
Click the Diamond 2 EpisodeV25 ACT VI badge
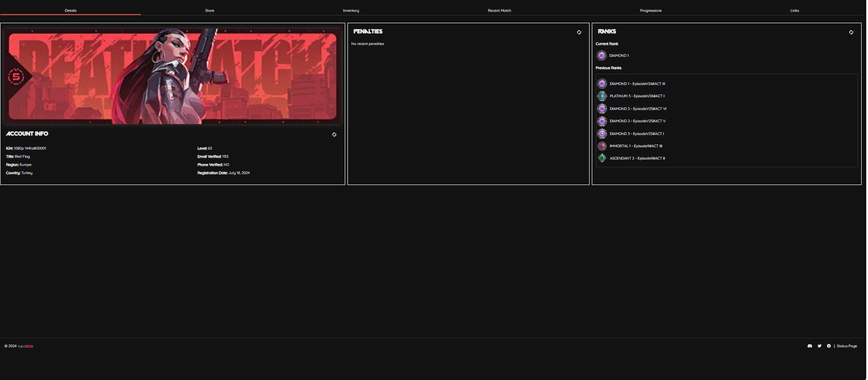tap(602, 109)
